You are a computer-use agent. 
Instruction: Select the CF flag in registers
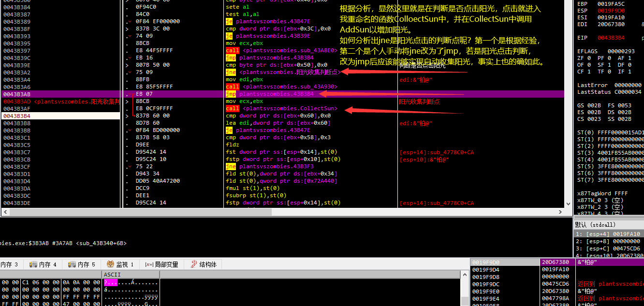(x=584, y=71)
